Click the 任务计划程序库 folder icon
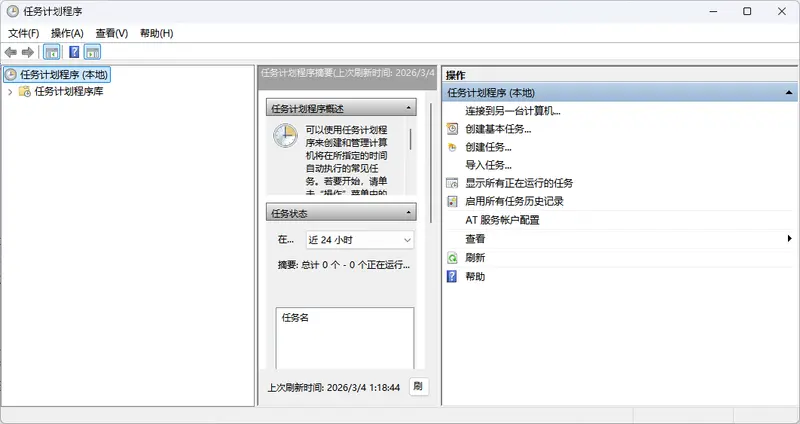Screen dimensions: 800x424 point(24,92)
